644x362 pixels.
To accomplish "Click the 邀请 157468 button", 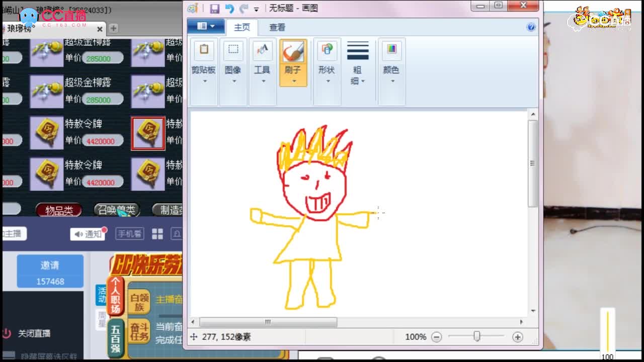I will (x=50, y=271).
